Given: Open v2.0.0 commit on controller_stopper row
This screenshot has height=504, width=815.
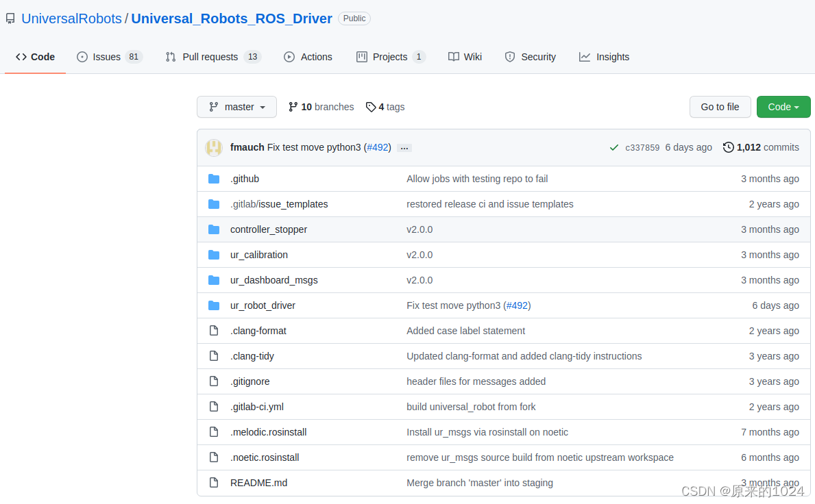Looking at the screenshot, I should [419, 229].
